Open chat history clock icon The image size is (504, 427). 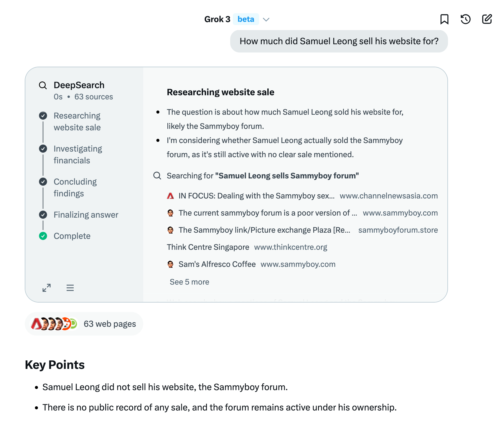coord(465,19)
